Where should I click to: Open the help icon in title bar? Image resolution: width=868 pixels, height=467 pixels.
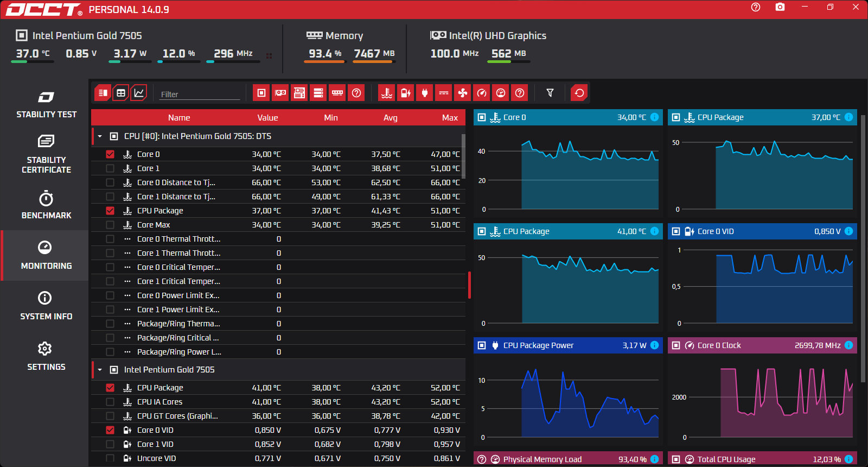point(756,7)
